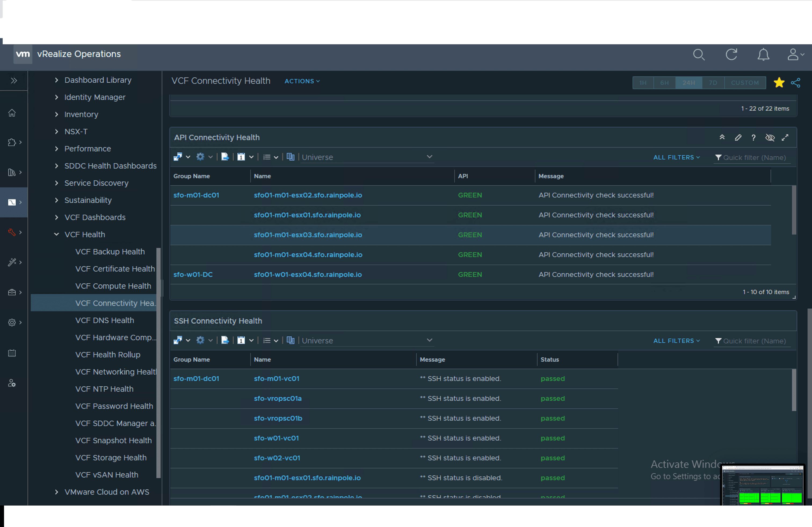812x527 pixels.
Task: Click the refresh icon in top bar
Action: pos(731,54)
